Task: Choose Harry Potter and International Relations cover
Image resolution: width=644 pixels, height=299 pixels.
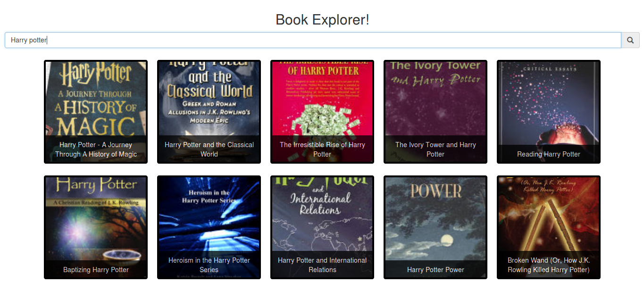Action: (322, 227)
